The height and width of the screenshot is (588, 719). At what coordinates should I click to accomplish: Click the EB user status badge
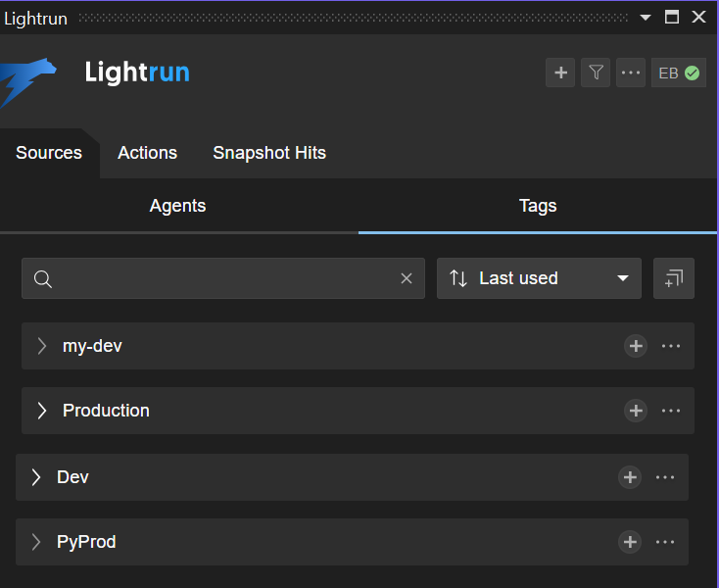(679, 73)
